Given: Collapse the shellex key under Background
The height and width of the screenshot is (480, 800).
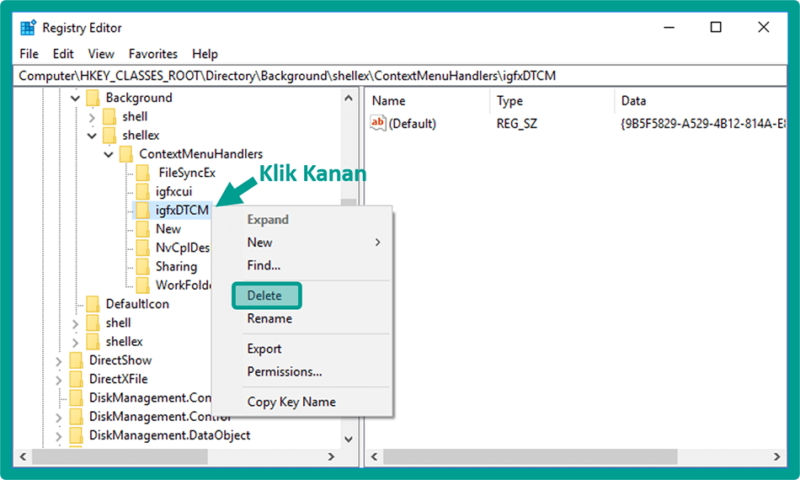Looking at the screenshot, I should 92,136.
